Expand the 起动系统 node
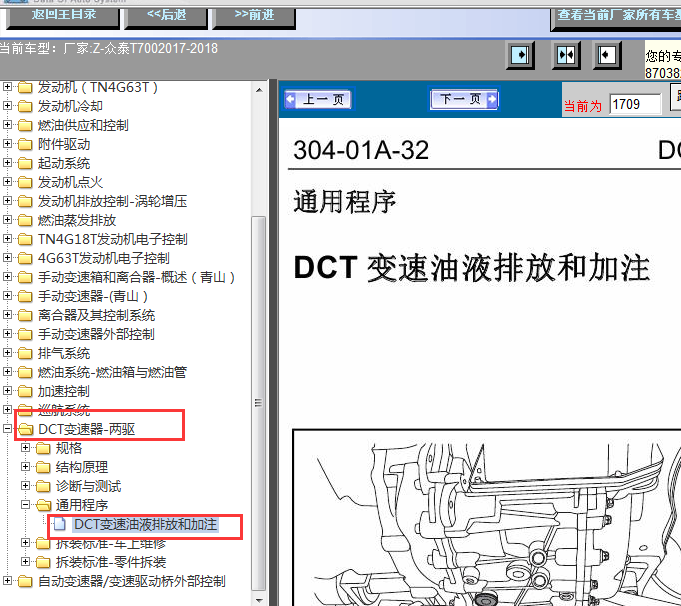The width and height of the screenshot is (681, 606). coord(7,162)
